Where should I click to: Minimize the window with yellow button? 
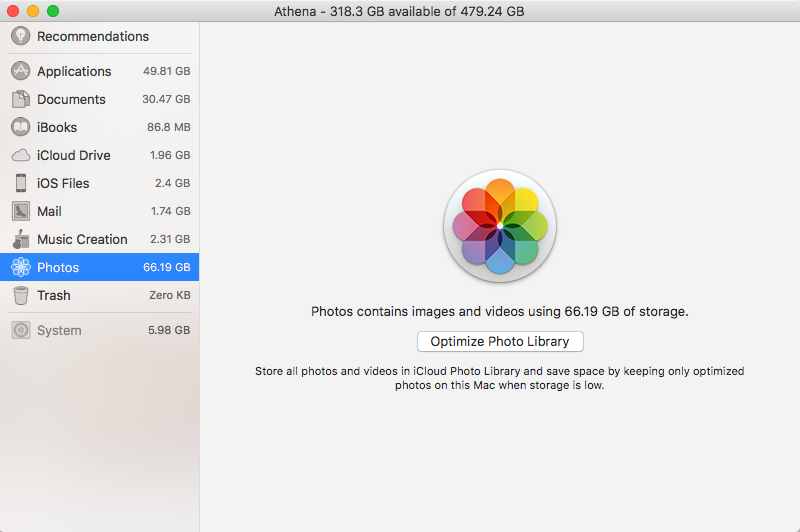(33, 11)
